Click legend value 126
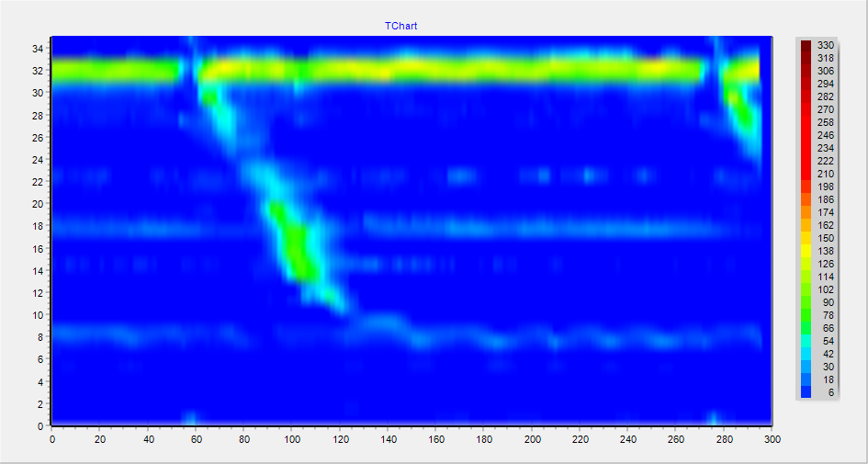868x464 pixels. [x=826, y=264]
